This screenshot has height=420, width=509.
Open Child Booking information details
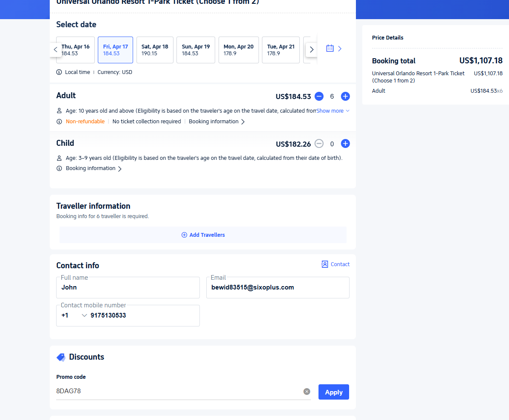94,168
